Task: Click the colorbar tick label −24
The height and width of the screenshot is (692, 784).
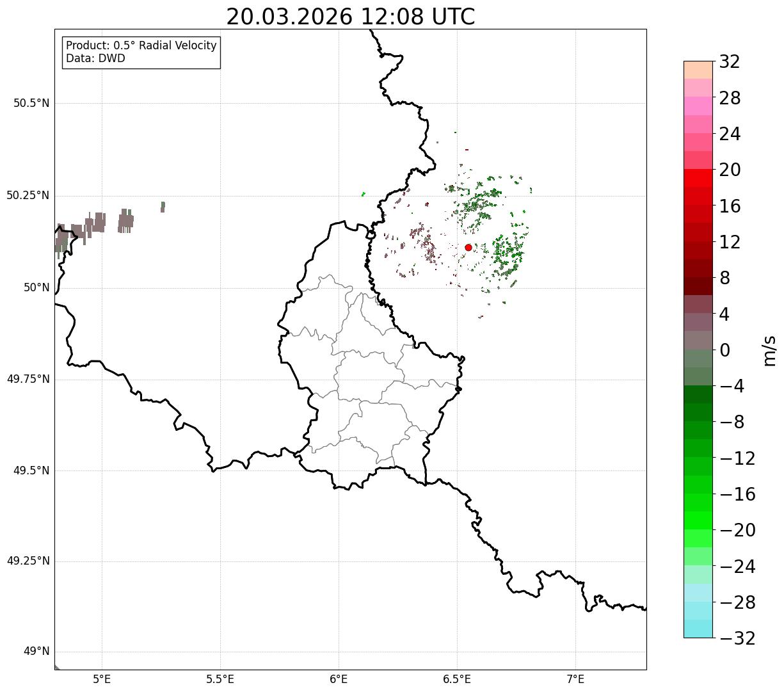Action: 737,567
